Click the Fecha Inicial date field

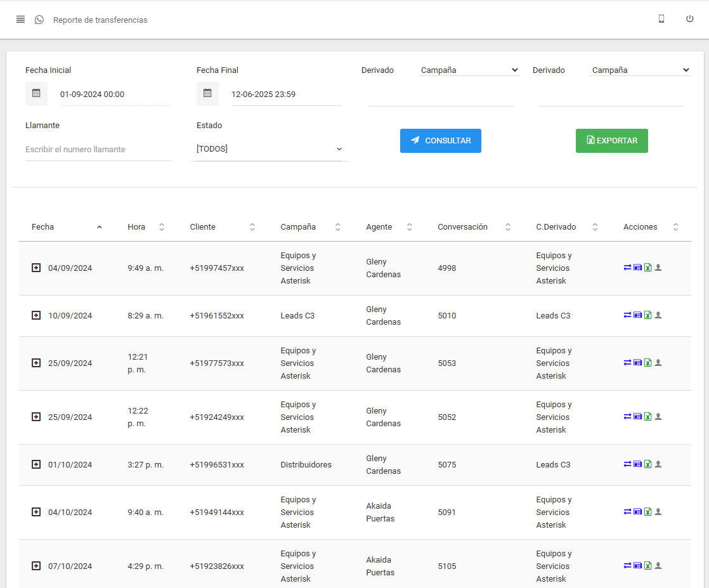click(115, 94)
